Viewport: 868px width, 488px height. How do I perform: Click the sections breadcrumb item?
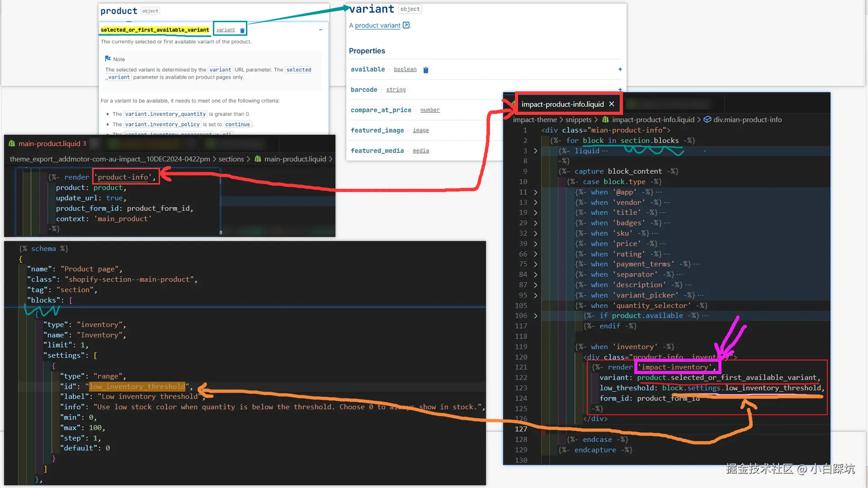tap(231, 159)
